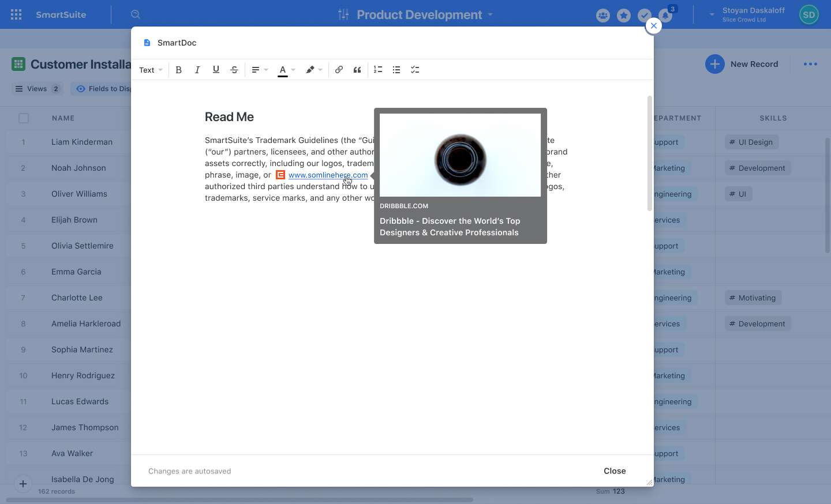Click the table horizontal scrollbar
831x504 pixels.
(x=239, y=500)
